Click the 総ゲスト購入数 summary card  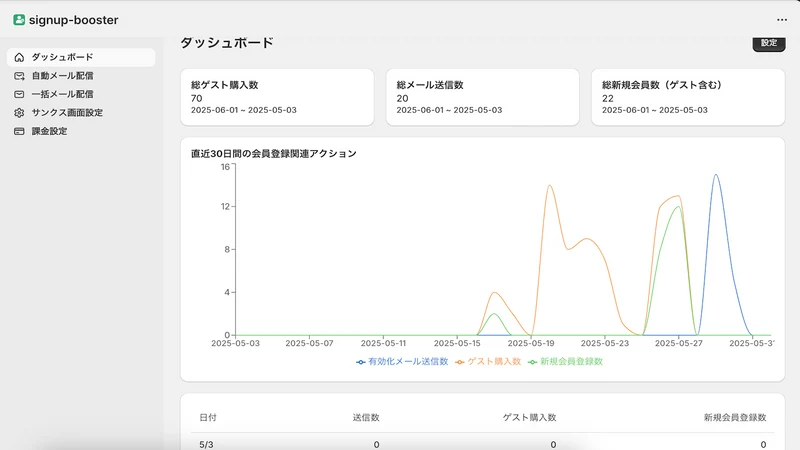(x=277, y=97)
